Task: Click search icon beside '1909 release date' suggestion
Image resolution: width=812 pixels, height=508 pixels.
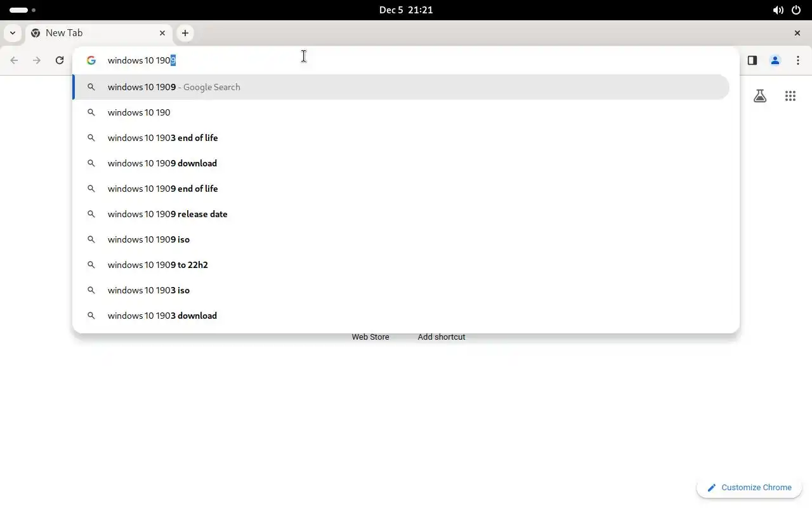Action: click(91, 214)
